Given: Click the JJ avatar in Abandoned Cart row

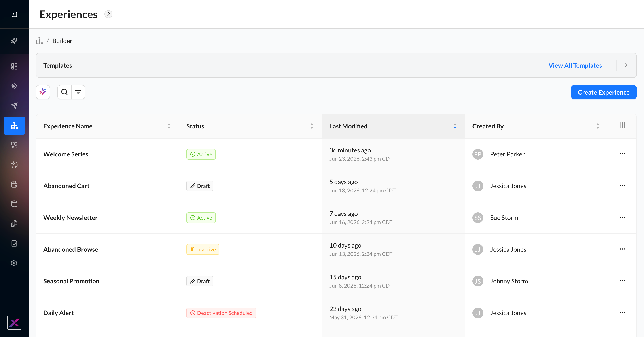Looking at the screenshot, I should pos(477,186).
